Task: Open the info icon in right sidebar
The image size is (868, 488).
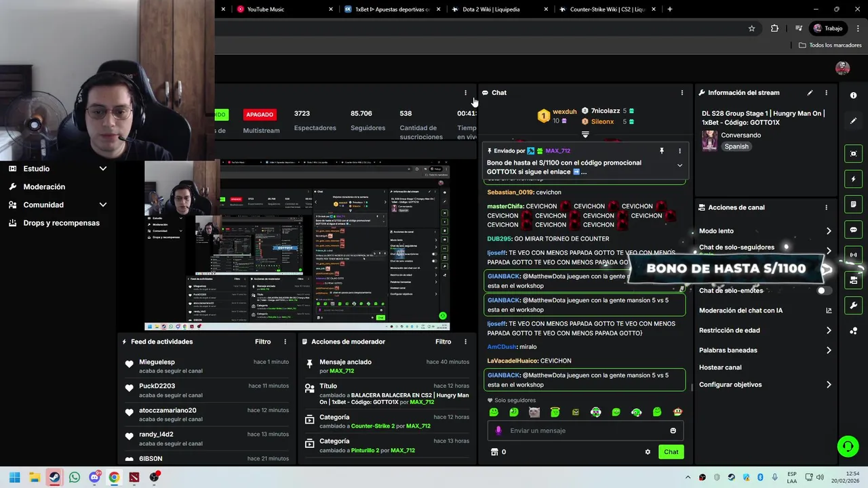Action: pyautogui.click(x=853, y=96)
